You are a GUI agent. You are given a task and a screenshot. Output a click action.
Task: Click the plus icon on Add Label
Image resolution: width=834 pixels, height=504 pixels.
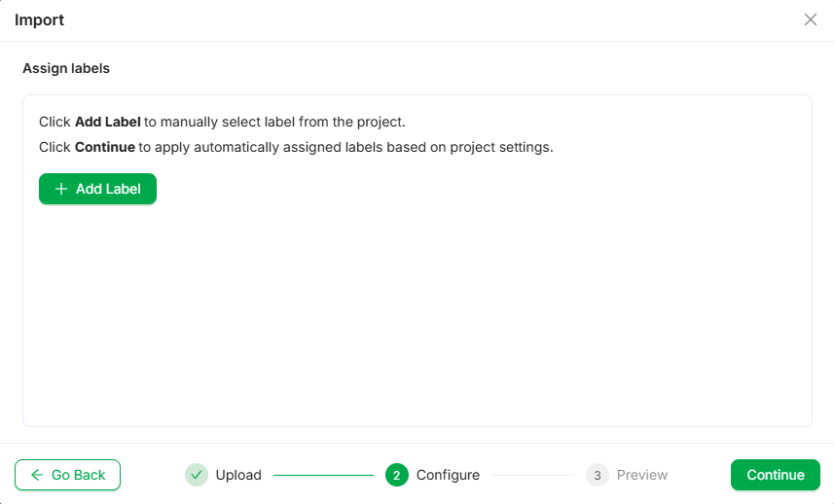pos(61,189)
